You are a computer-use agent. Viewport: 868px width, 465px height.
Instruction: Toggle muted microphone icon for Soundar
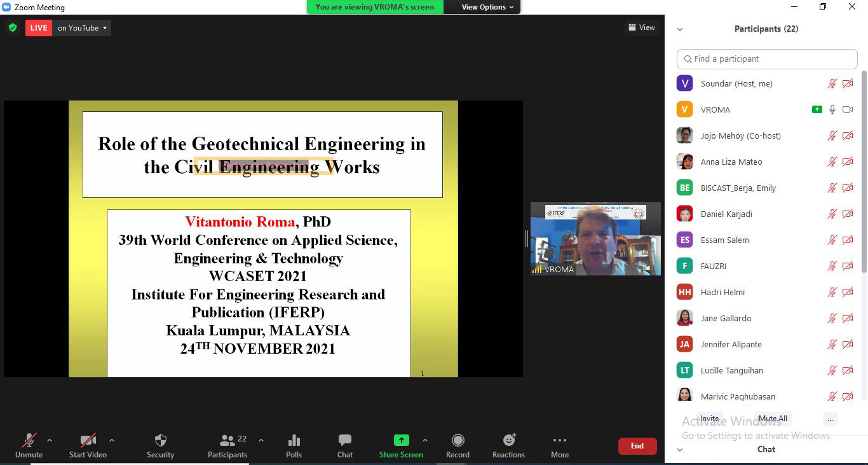(x=832, y=83)
